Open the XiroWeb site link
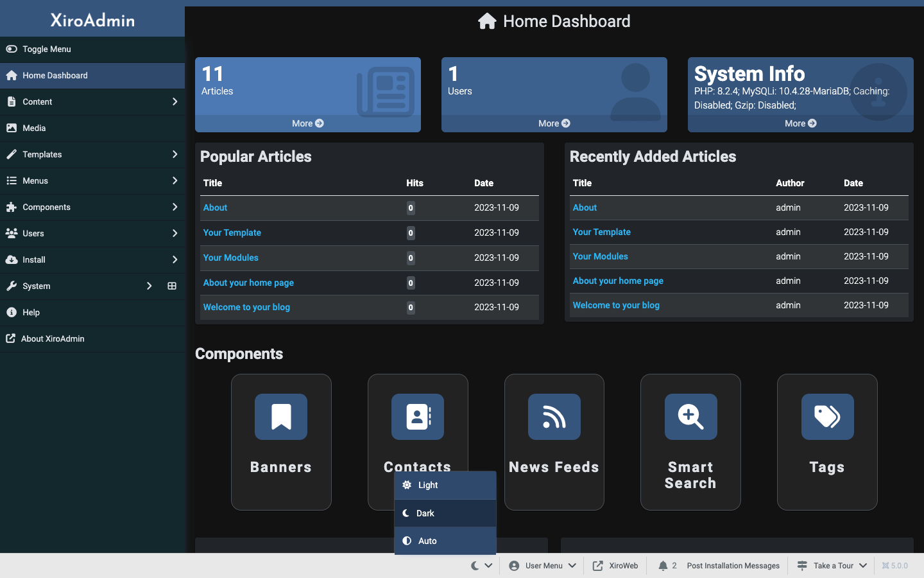Screen dimensions: 924x578 pyautogui.click(x=615, y=566)
